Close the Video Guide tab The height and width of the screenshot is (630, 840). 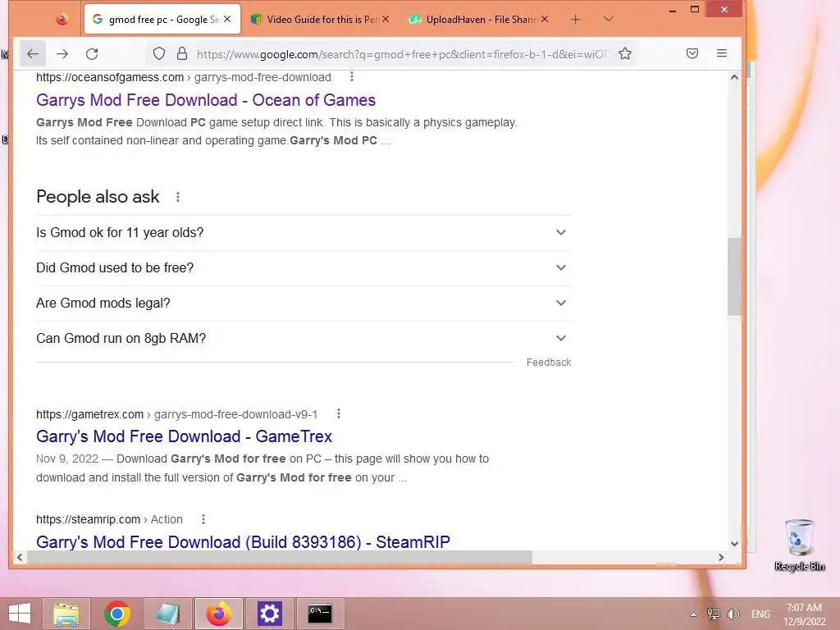point(386,19)
